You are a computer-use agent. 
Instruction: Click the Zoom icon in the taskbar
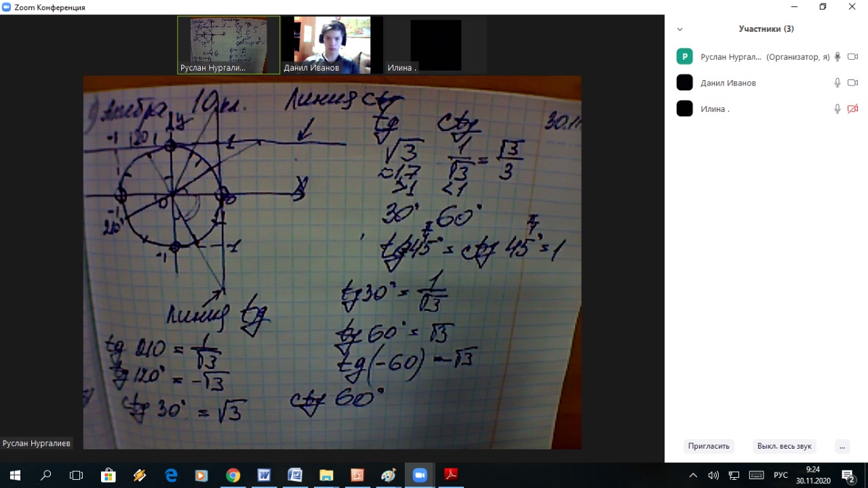click(419, 475)
